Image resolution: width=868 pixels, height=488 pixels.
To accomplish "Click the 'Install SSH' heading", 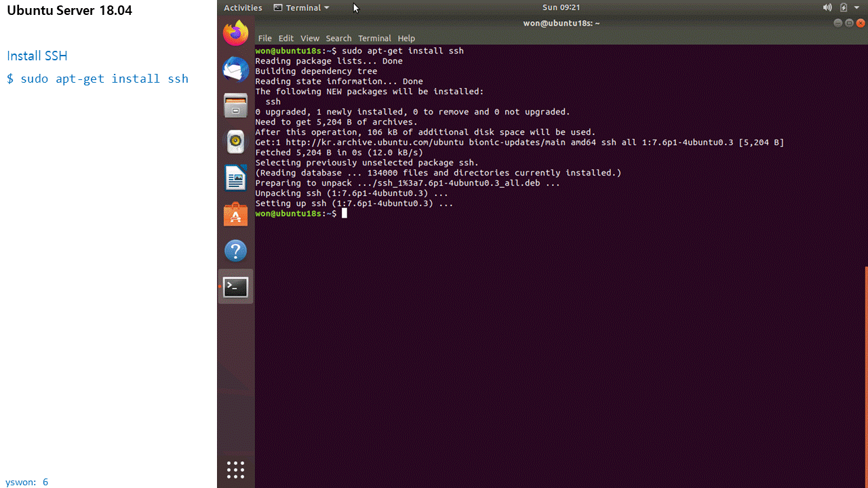I will [x=37, y=56].
